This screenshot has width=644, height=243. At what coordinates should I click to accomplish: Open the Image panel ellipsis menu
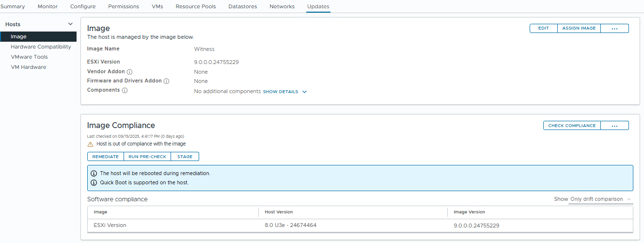(x=614, y=28)
